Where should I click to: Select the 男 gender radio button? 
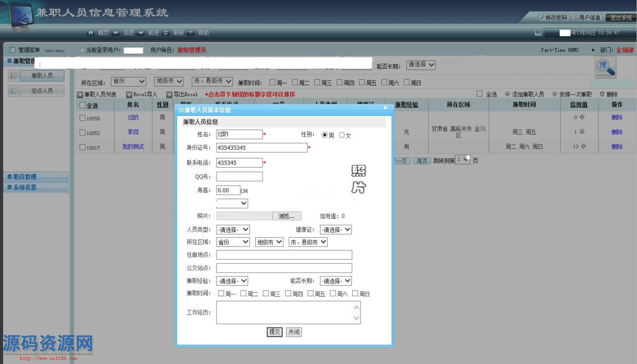[x=325, y=135]
